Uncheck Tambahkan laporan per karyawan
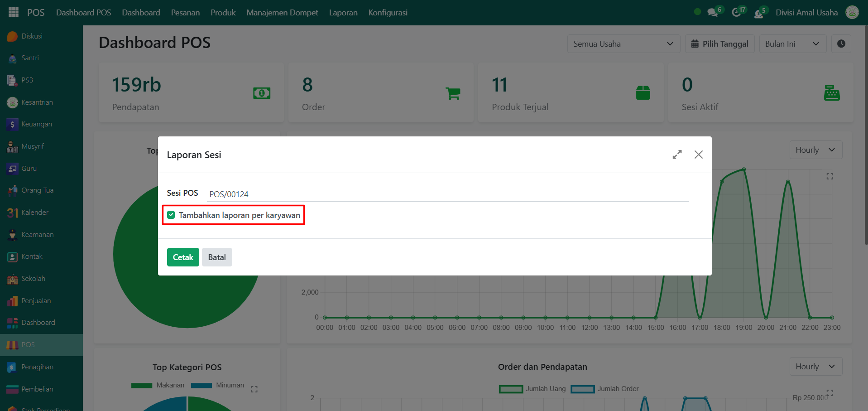Viewport: 868px width, 411px height. pyautogui.click(x=171, y=215)
